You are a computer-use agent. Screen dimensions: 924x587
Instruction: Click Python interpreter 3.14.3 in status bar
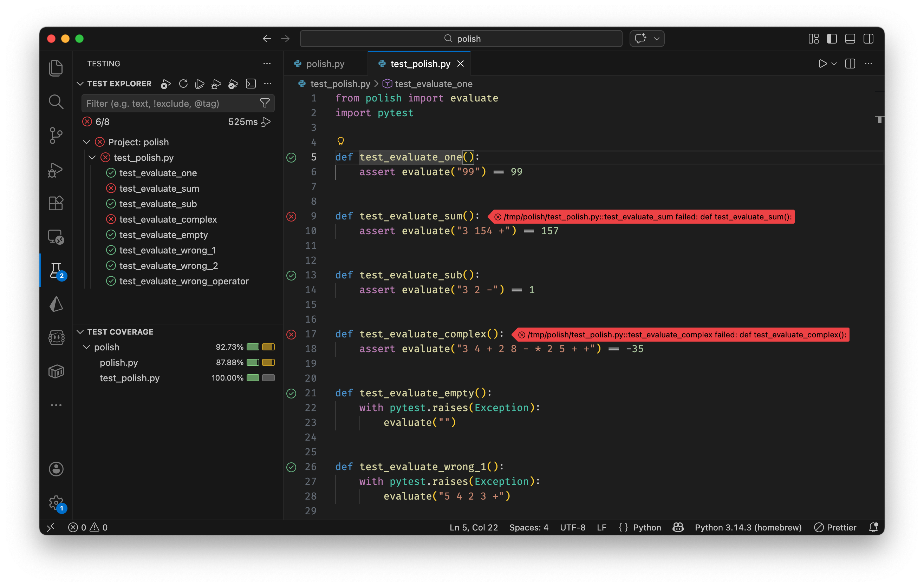coord(748,528)
